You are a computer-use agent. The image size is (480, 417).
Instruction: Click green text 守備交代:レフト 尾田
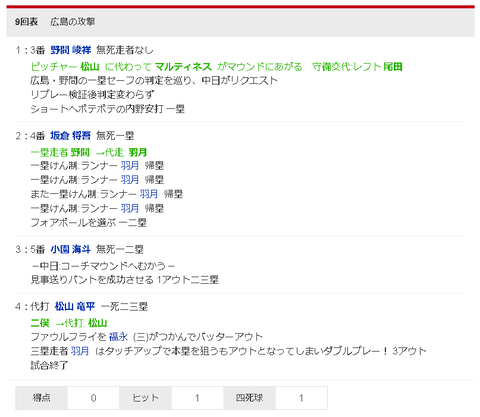click(x=357, y=67)
